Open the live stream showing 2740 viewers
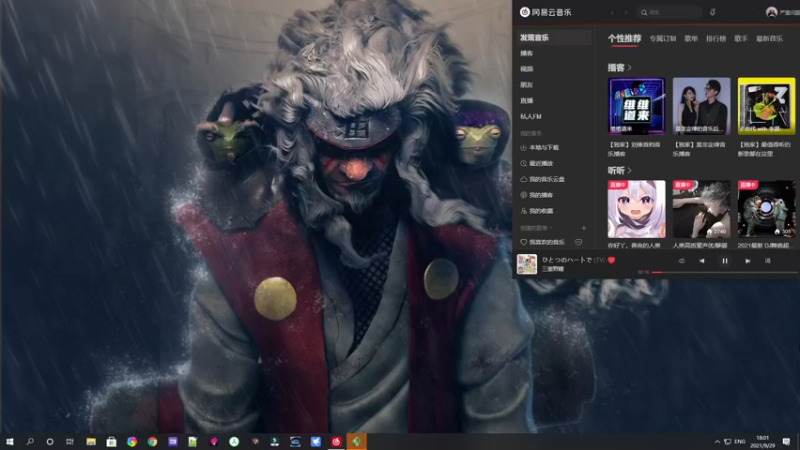Image resolution: width=800 pixels, height=450 pixels. coord(702,209)
